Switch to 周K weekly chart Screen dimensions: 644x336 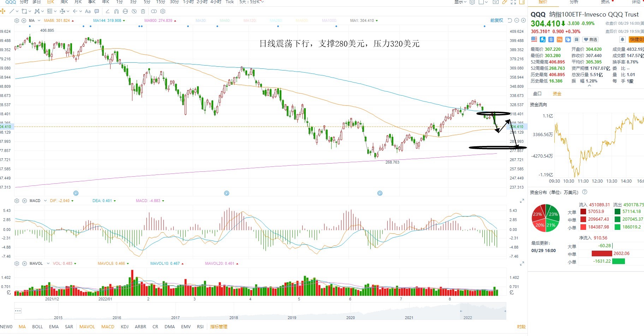click(x=64, y=2)
